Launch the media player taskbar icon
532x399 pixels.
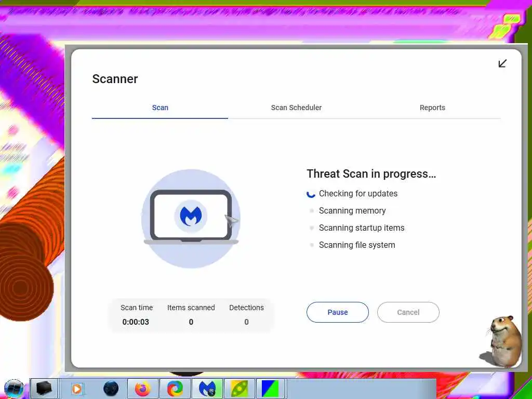click(77, 389)
